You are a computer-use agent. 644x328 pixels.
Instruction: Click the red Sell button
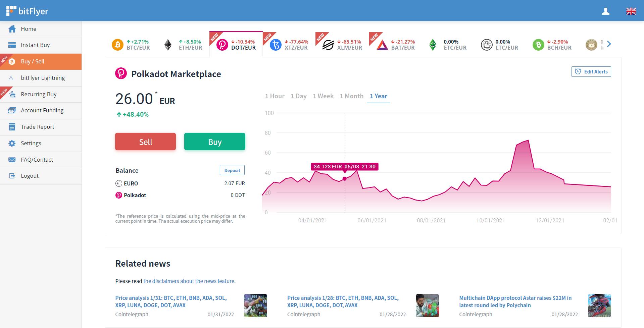click(x=145, y=142)
